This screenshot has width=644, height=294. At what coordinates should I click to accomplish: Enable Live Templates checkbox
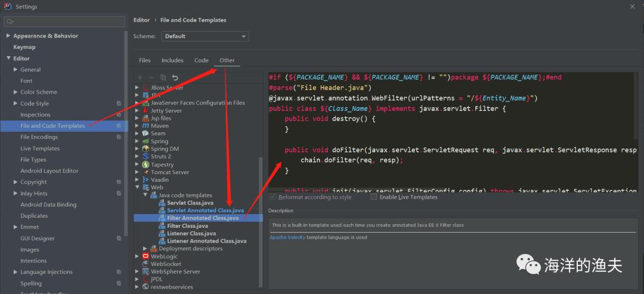point(373,197)
